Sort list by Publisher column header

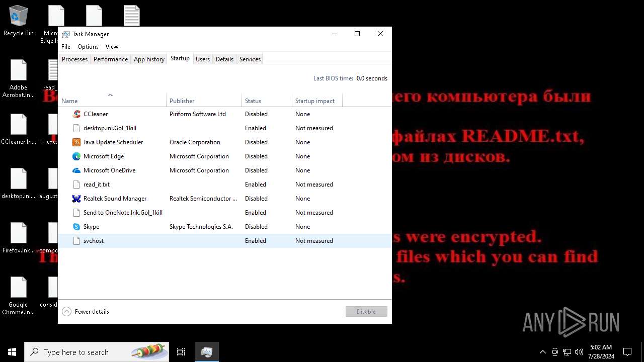click(204, 101)
